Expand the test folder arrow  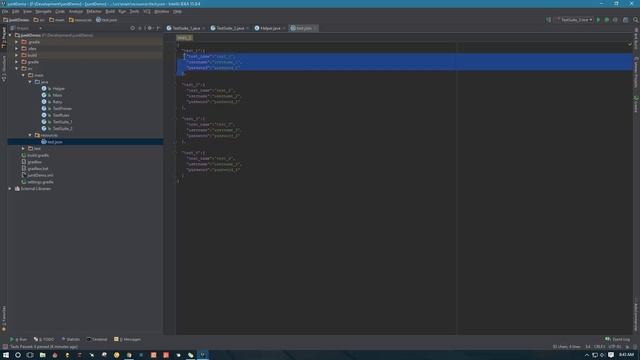click(23, 149)
